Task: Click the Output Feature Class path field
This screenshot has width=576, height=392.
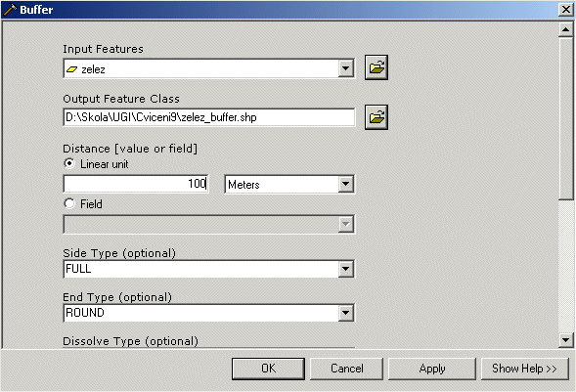Action: (x=209, y=117)
